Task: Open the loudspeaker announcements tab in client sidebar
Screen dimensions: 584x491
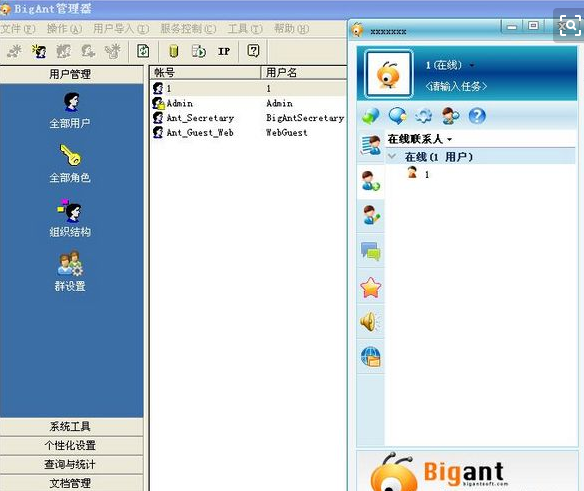Action: click(x=371, y=321)
